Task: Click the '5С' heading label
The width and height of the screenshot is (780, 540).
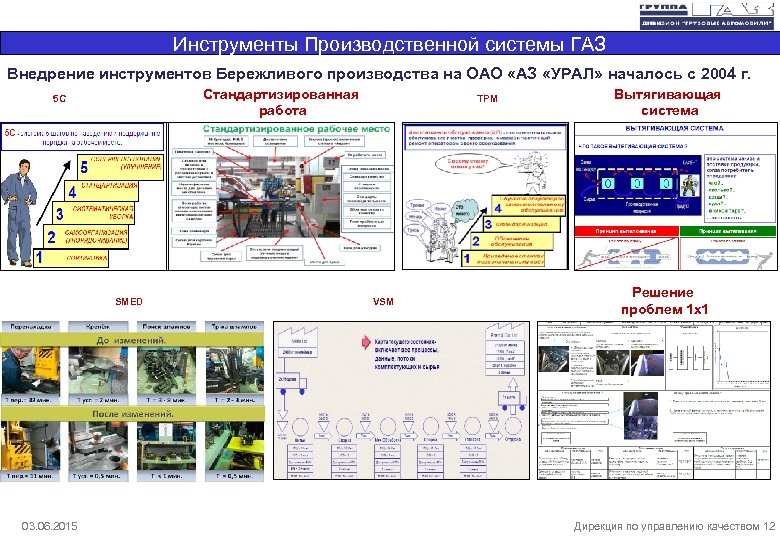Action: tap(59, 98)
